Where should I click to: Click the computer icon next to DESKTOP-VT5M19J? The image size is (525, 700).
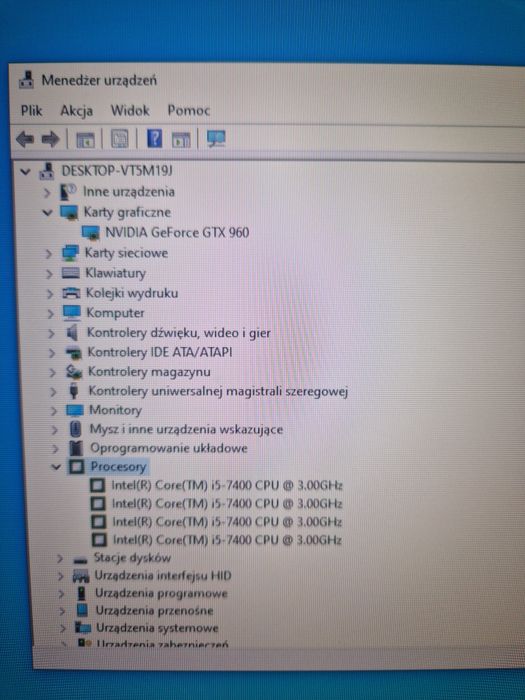[46, 171]
